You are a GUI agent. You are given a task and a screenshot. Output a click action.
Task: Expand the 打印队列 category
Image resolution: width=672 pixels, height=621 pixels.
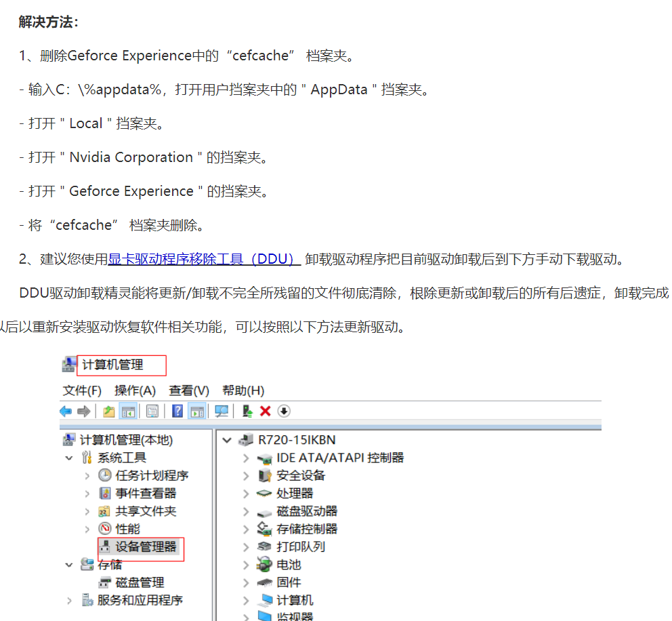tap(246, 547)
